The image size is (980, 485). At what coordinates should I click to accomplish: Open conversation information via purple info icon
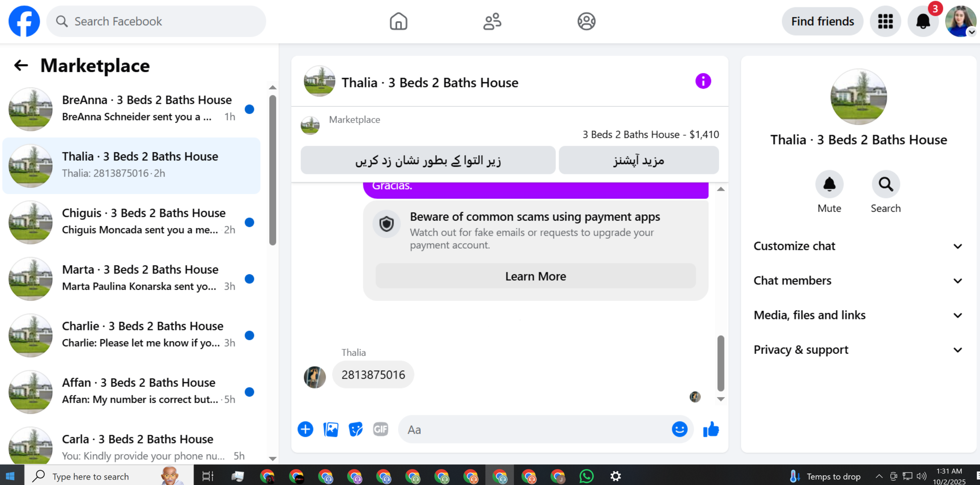[x=703, y=82]
